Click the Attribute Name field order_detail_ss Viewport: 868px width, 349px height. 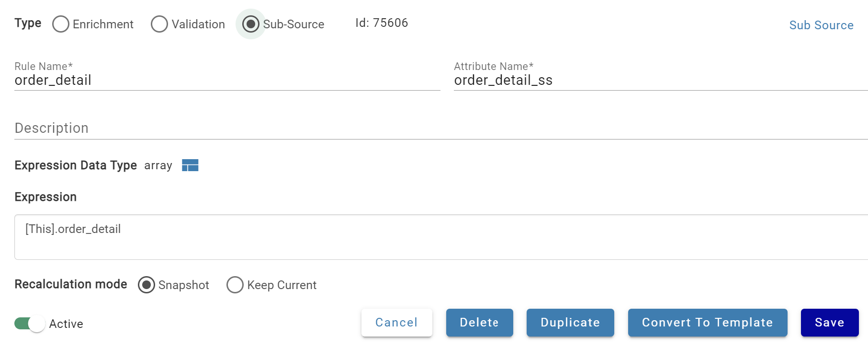click(661, 80)
